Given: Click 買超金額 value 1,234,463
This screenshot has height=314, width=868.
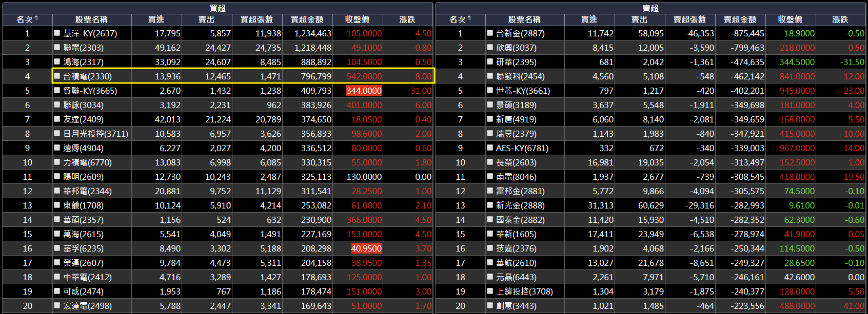Looking at the screenshot, I should [313, 33].
